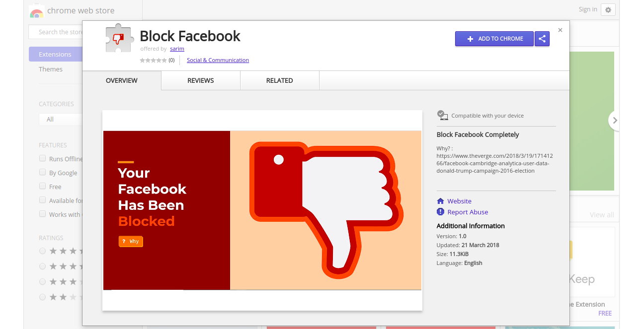The image size is (644, 329).
Task: Check the Free feature checkbox
Action: (43, 187)
